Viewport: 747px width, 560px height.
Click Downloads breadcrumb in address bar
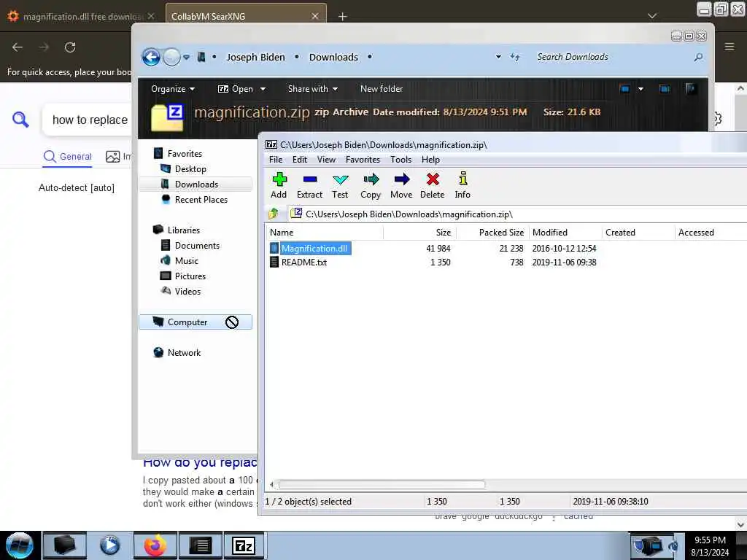[x=333, y=57]
